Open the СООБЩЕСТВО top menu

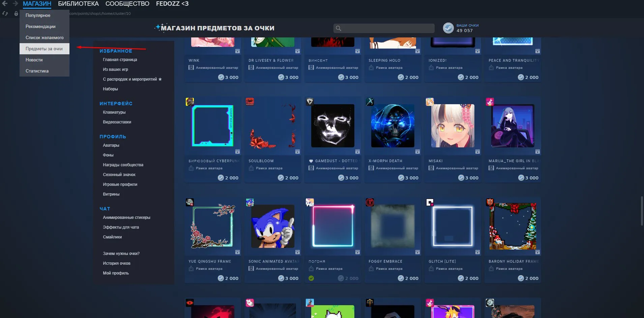pyautogui.click(x=127, y=4)
